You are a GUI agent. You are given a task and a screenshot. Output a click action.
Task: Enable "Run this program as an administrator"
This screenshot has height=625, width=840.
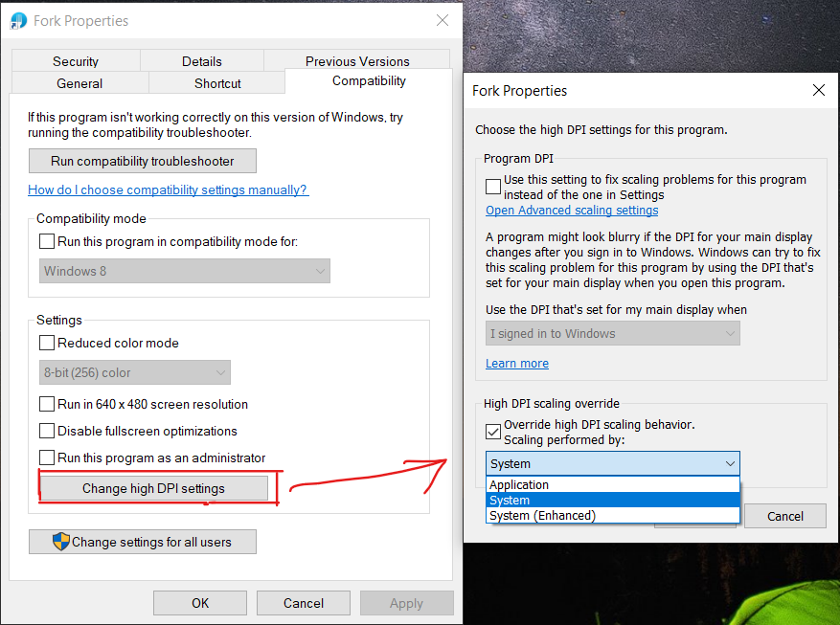click(x=47, y=458)
